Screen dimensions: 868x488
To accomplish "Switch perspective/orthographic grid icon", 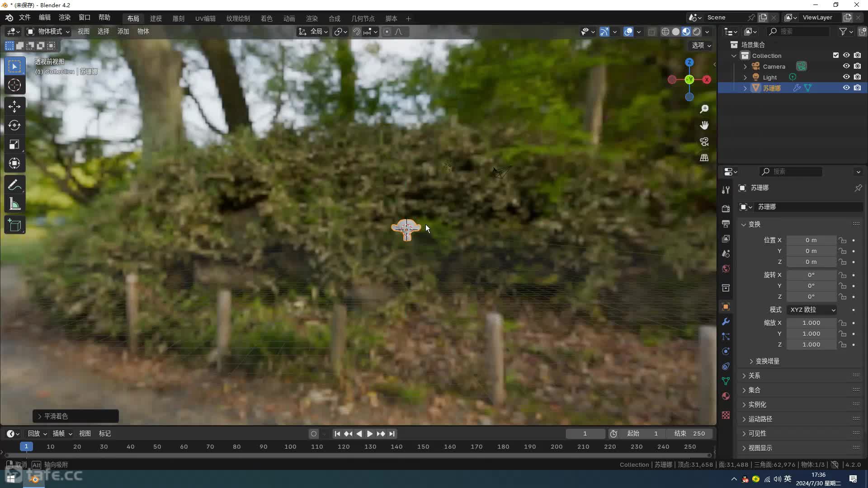I will pyautogui.click(x=704, y=158).
